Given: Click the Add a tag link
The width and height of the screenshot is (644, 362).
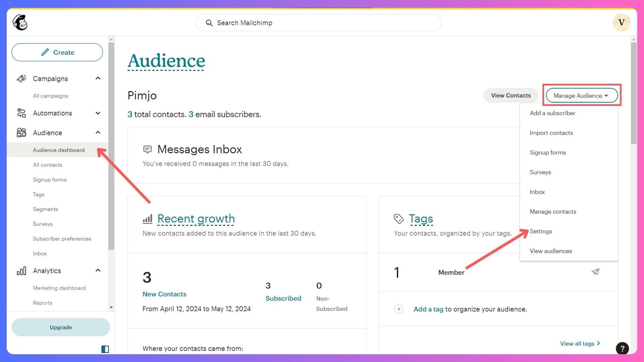Looking at the screenshot, I should (x=428, y=309).
